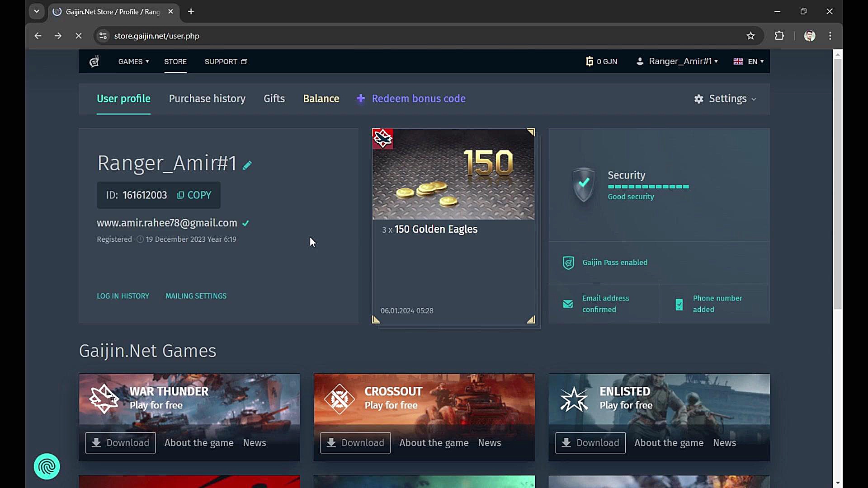868x488 pixels.
Task: Open Enlisted News link
Action: 725,443
